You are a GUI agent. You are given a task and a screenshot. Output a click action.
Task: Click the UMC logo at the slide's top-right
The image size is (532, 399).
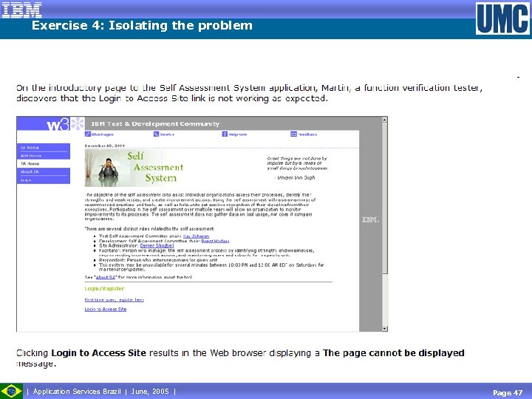pyautogui.click(x=502, y=18)
